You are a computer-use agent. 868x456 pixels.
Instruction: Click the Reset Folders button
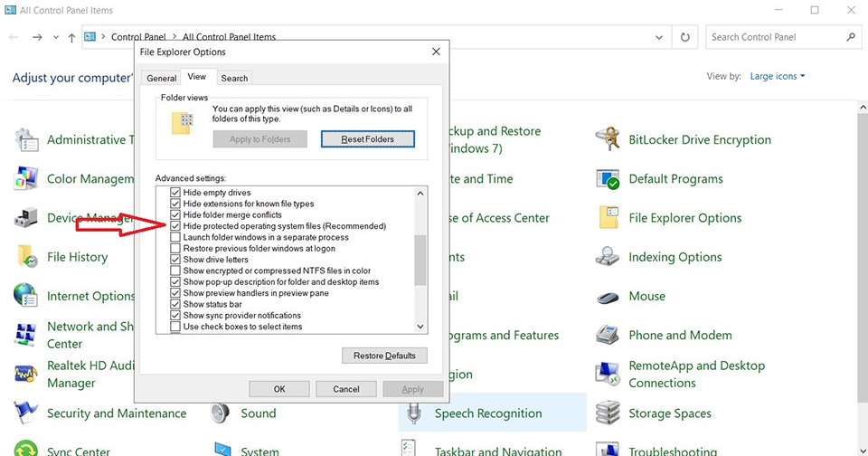(368, 139)
